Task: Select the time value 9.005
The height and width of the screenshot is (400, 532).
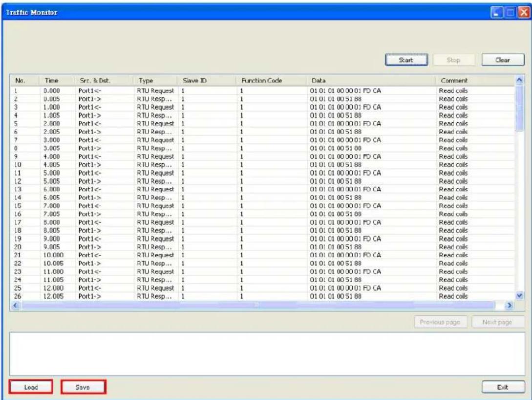Action: (52, 247)
